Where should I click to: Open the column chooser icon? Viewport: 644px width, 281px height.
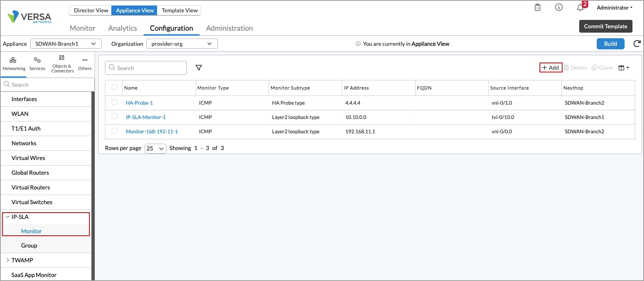pos(624,68)
